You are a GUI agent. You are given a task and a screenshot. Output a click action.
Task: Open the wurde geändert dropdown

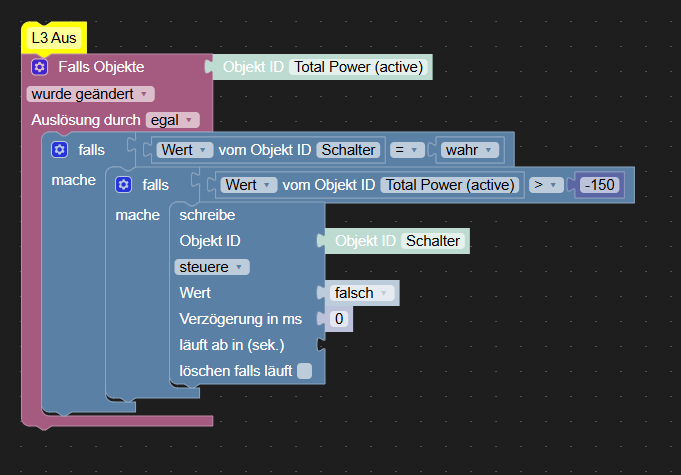(91, 94)
